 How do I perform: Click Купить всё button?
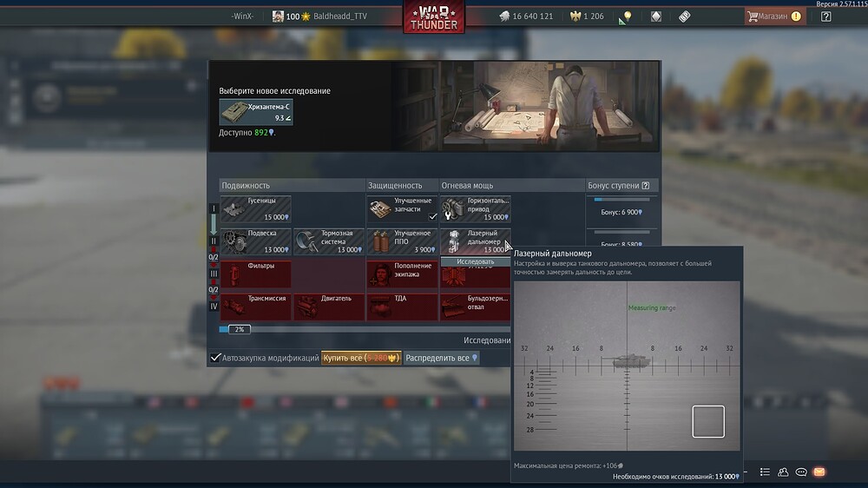[361, 358]
